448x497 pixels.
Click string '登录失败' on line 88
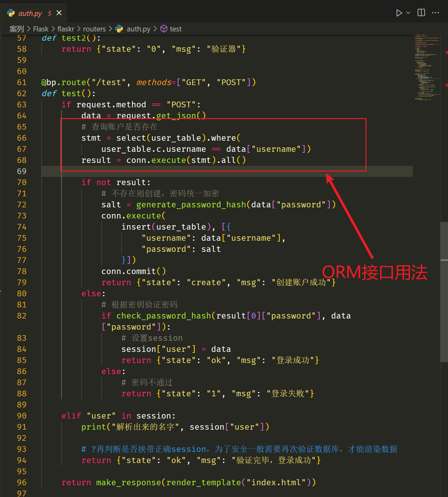288,394
